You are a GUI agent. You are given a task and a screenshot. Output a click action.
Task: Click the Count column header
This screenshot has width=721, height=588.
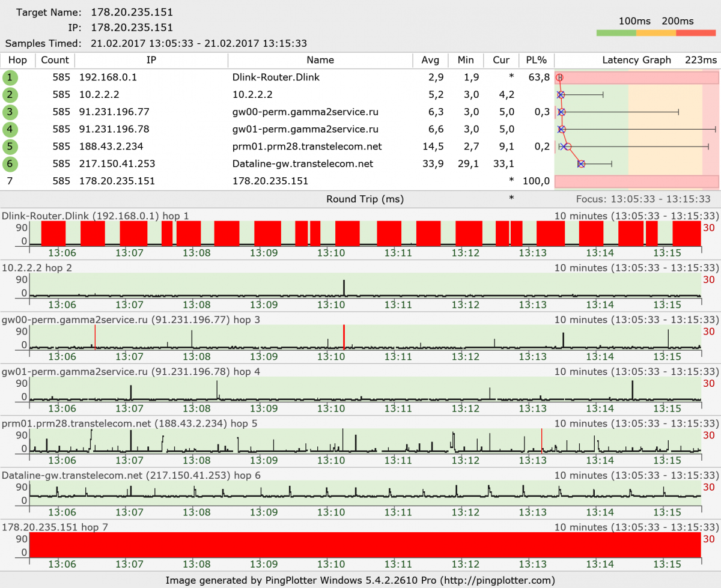pyautogui.click(x=55, y=60)
